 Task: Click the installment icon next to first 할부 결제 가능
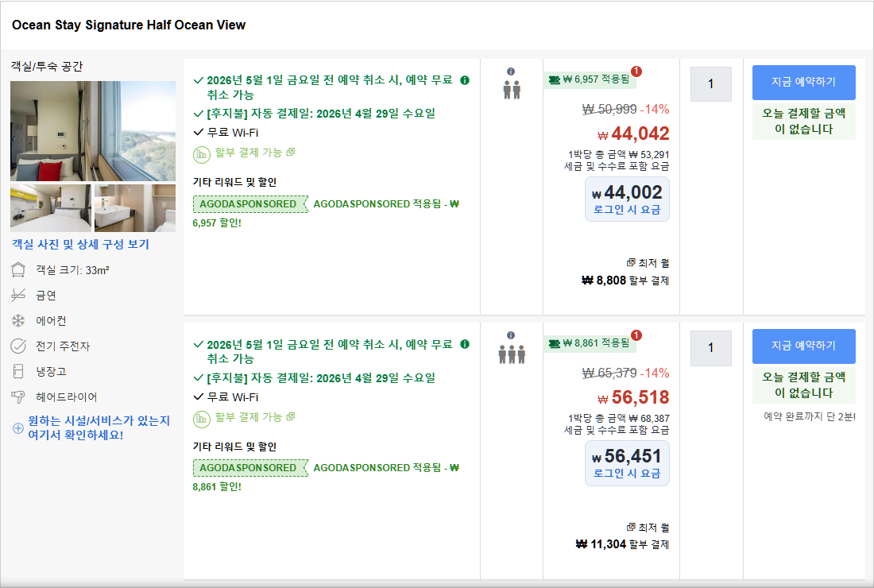pos(201,153)
